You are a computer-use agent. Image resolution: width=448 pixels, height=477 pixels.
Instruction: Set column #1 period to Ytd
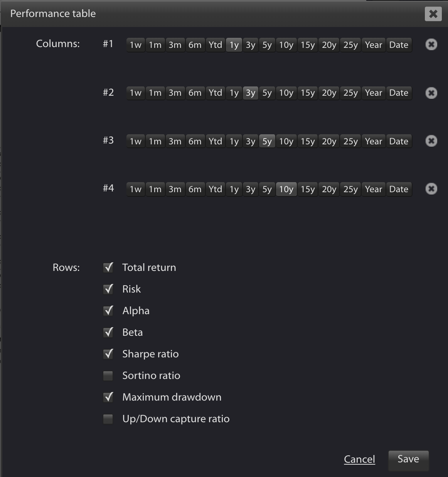tap(215, 45)
